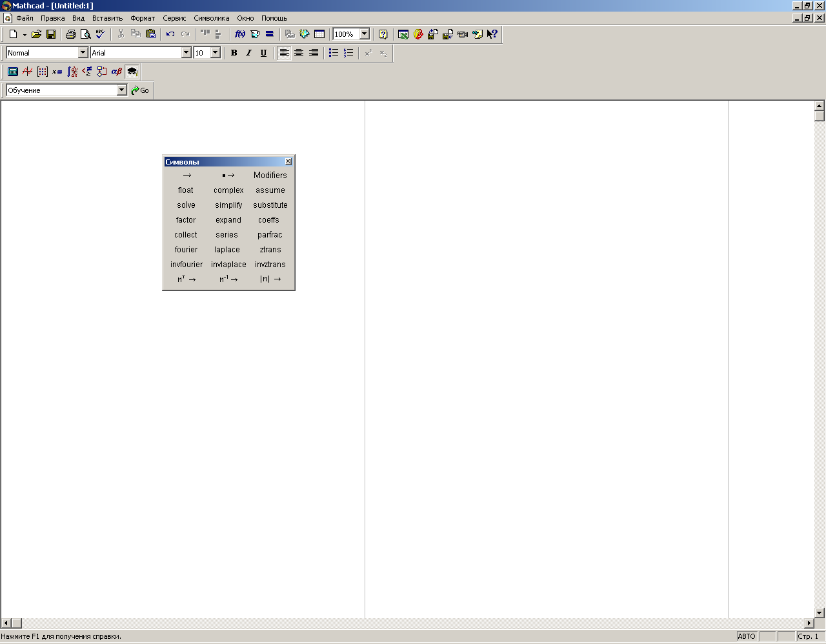This screenshot has width=826, height=644.
Task: Click the horizontal scrollbar right arrow
Action: coord(809,623)
